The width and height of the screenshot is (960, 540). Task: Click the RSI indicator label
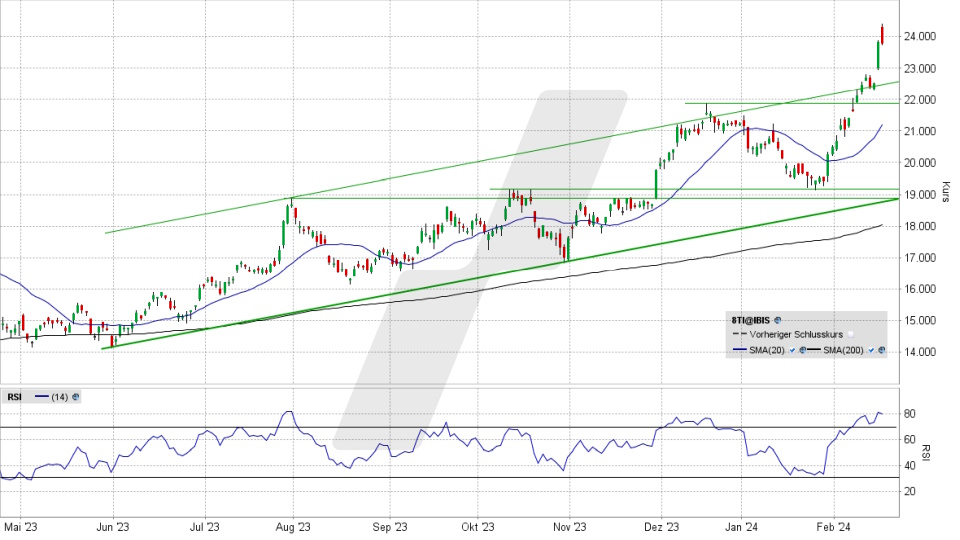tap(14, 397)
